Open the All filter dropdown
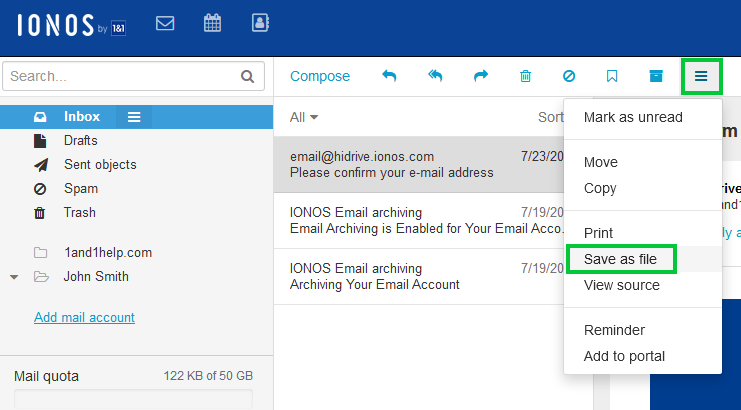The image size is (741, 410). pyautogui.click(x=303, y=117)
